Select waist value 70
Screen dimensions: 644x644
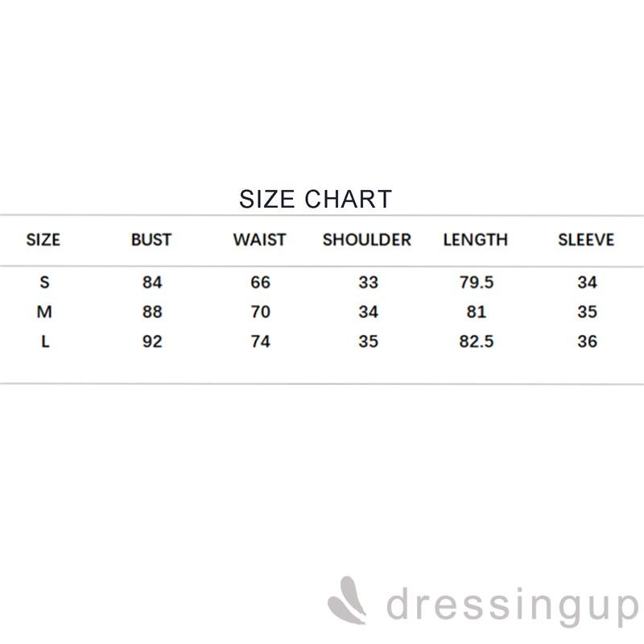(x=260, y=312)
